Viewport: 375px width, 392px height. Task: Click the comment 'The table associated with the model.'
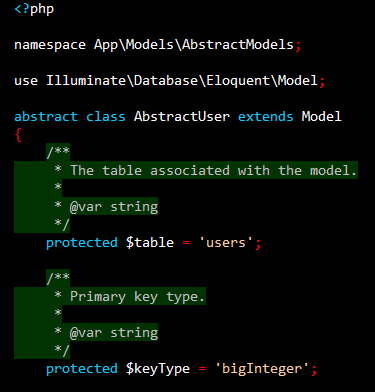213,170
